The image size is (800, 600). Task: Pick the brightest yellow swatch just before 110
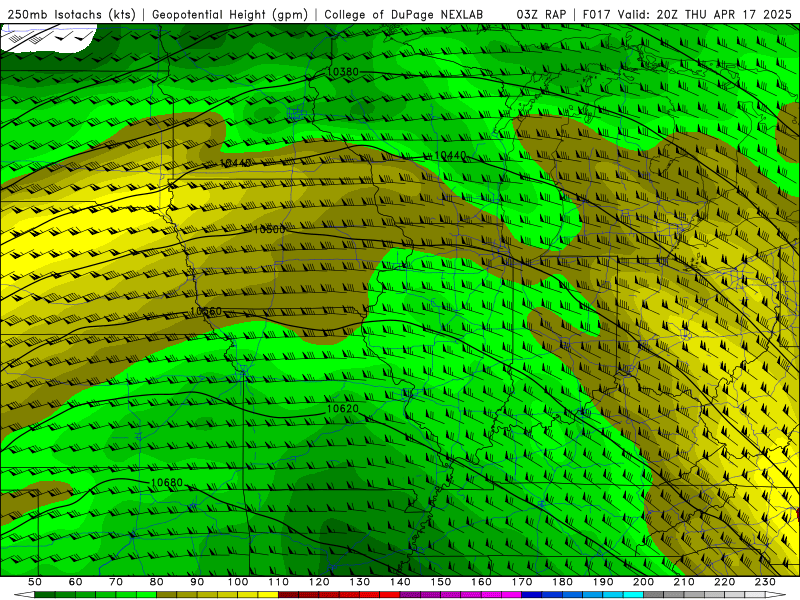(268, 595)
